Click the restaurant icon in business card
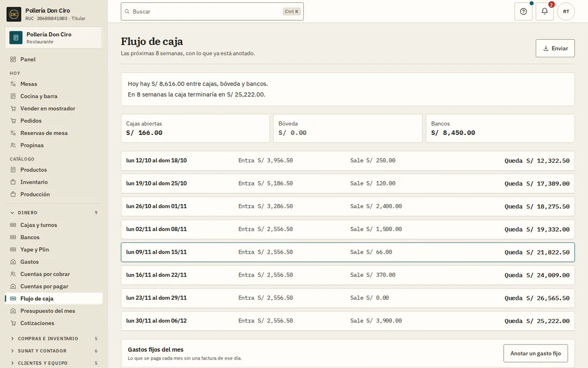This screenshot has height=368, width=588. pos(16,38)
